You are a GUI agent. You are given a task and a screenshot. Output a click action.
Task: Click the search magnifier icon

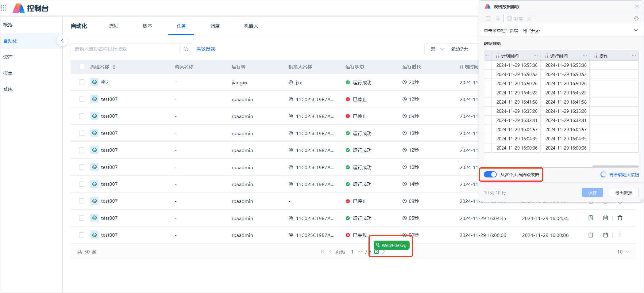pos(186,49)
